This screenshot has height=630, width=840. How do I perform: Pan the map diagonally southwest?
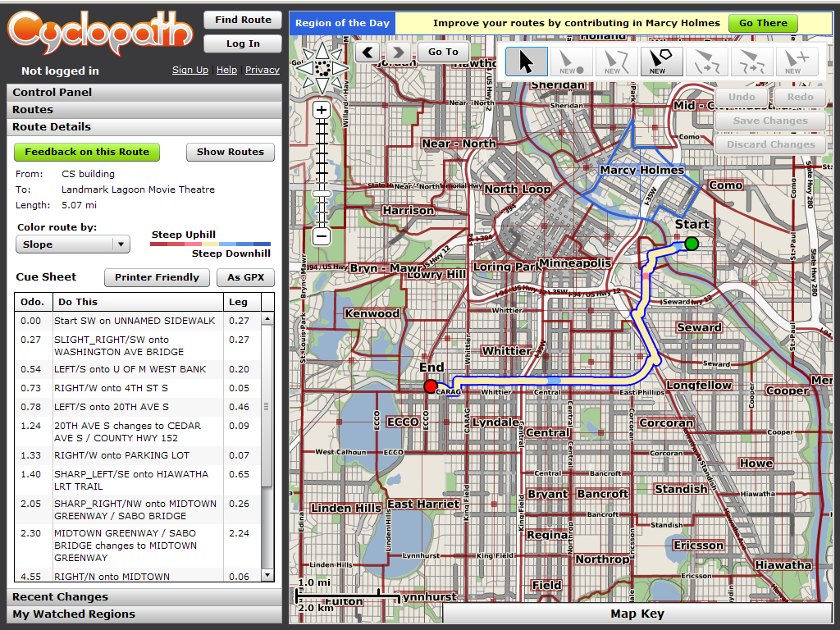tap(308, 82)
